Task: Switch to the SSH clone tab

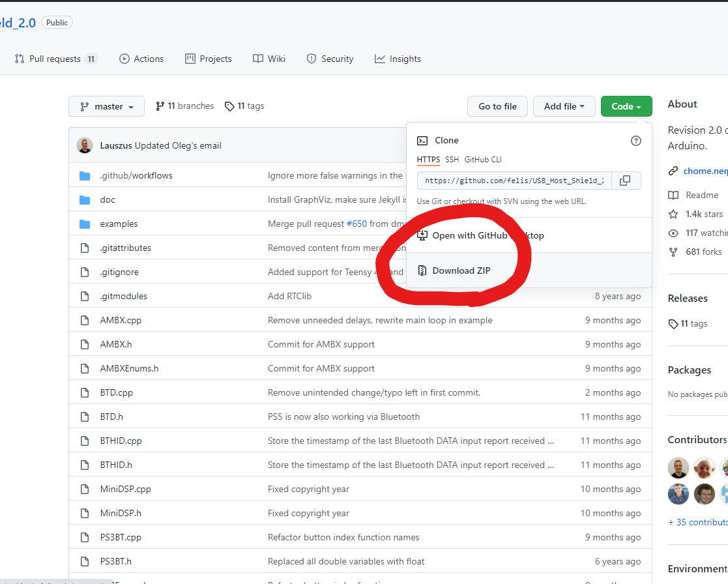Action: 452,160
